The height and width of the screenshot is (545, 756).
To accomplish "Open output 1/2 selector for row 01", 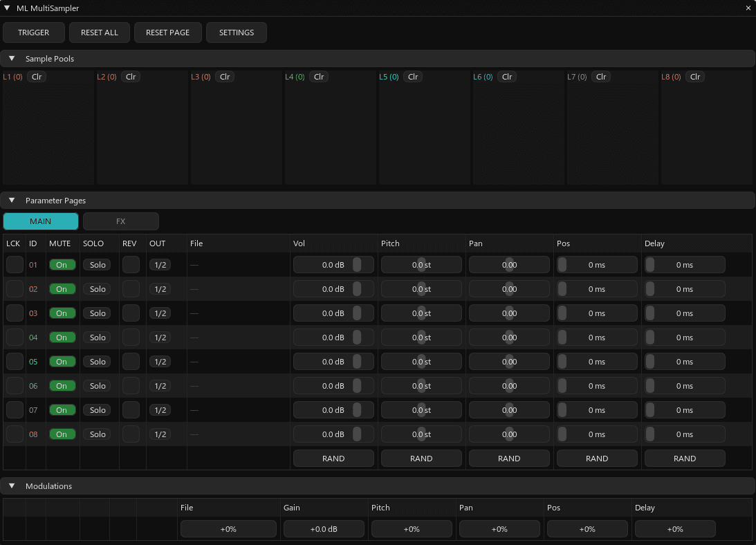I will coord(160,265).
